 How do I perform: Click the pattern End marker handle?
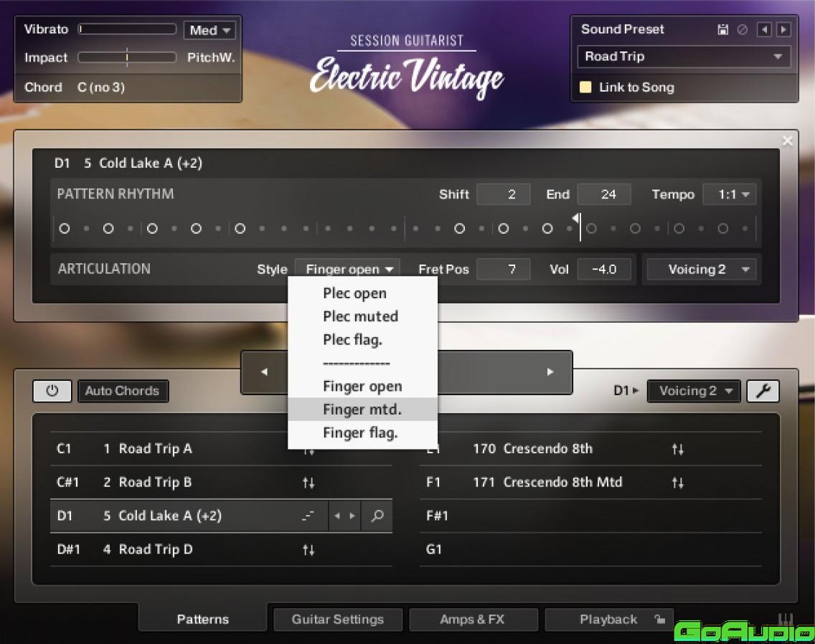click(576, 218)
